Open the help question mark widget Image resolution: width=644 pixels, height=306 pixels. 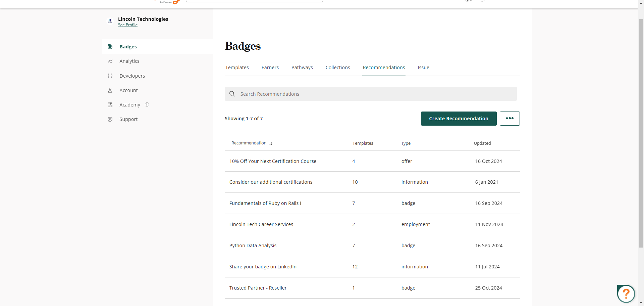coord(626,294)
